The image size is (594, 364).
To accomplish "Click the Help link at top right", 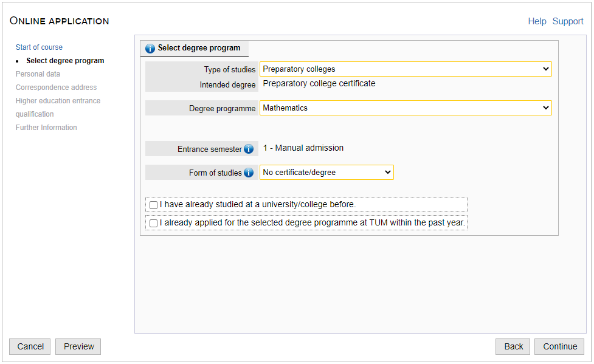I will coord(537,21).
